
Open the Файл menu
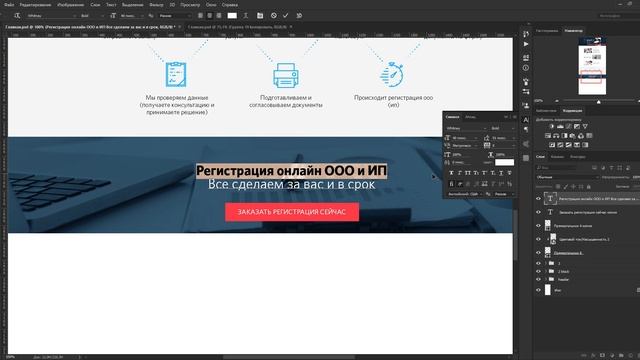tap(9, 5)
